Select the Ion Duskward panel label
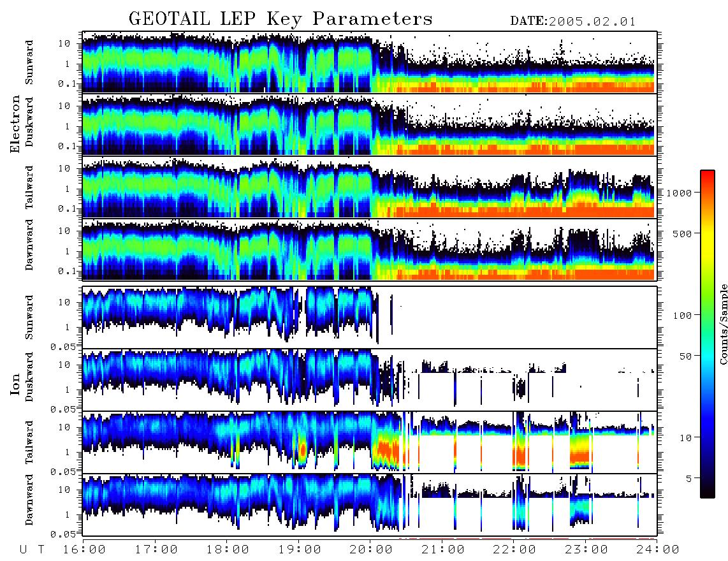The height and width of the screenshot is (561, 728). [x=29, y=377]
